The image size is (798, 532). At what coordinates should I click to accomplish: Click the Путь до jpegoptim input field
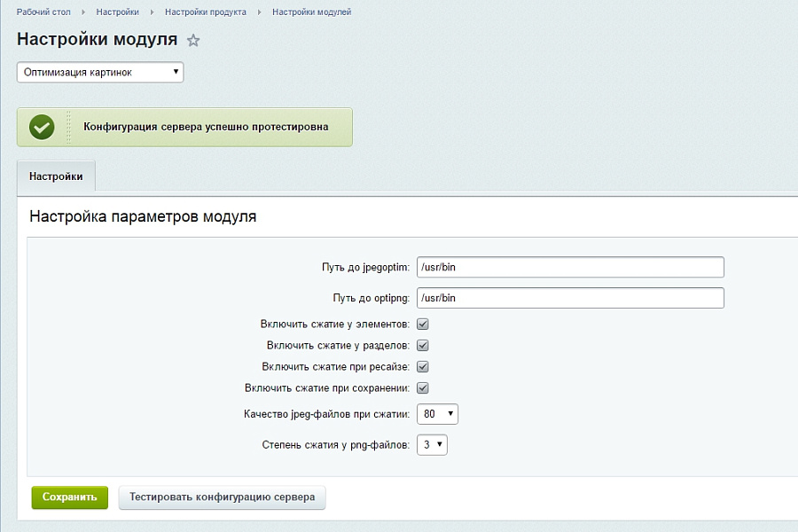tap(570, 267)
